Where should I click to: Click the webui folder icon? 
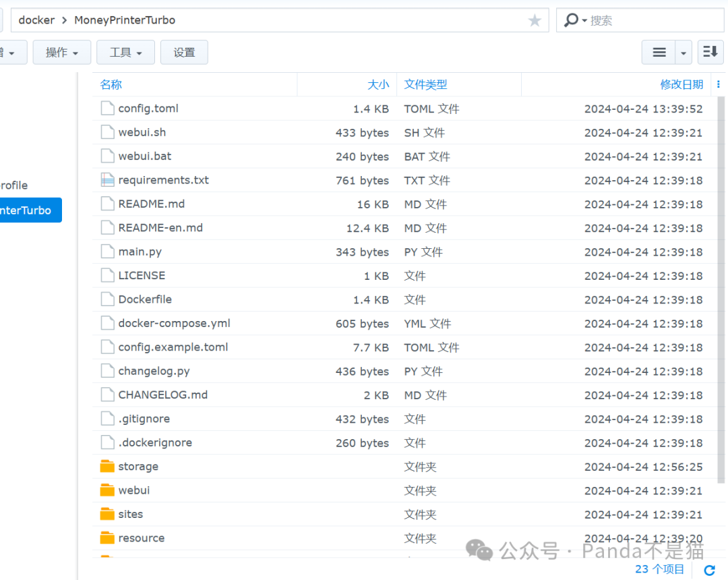pos(107,490)
